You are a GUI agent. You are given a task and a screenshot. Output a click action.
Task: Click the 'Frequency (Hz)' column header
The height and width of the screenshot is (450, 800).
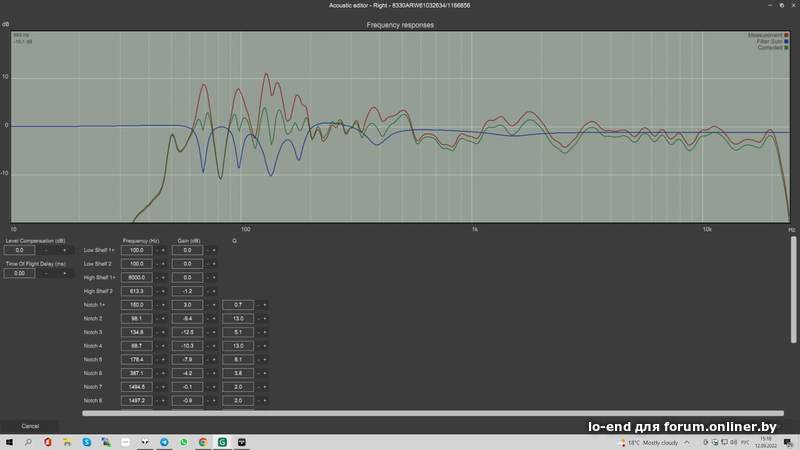click(x=141, y=241)
